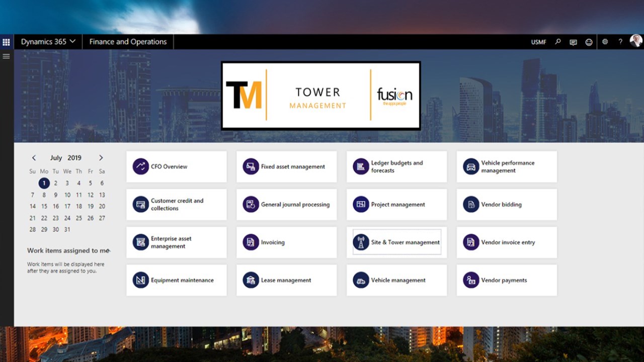Open the Equipment maintenance workspace label
Image resolution: width=644 pixels, height=362 pixels.
(x=182, y=280)
